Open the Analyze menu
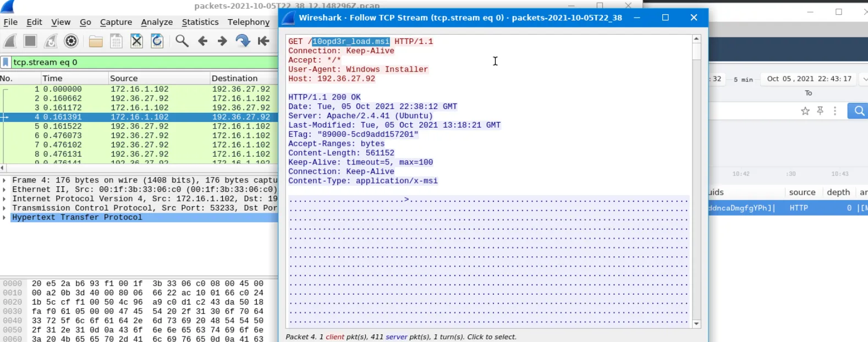This screenshot has width=868, height=342. pos(157,22)
